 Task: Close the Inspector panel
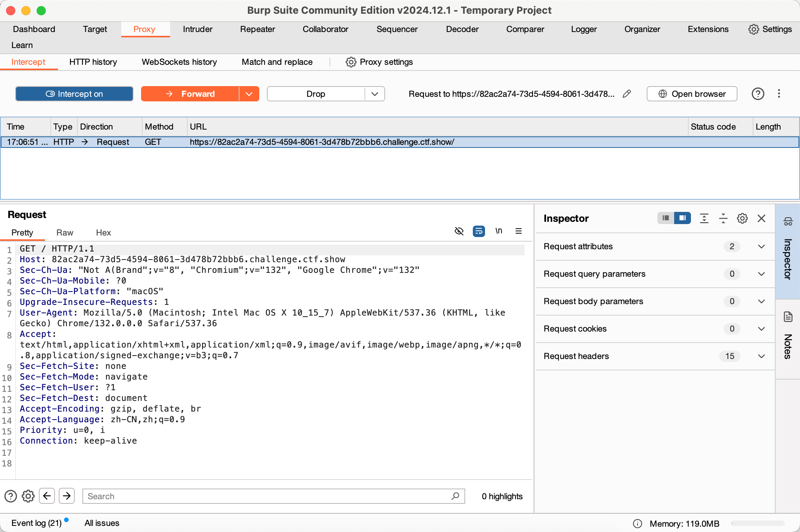coord(761,218)
